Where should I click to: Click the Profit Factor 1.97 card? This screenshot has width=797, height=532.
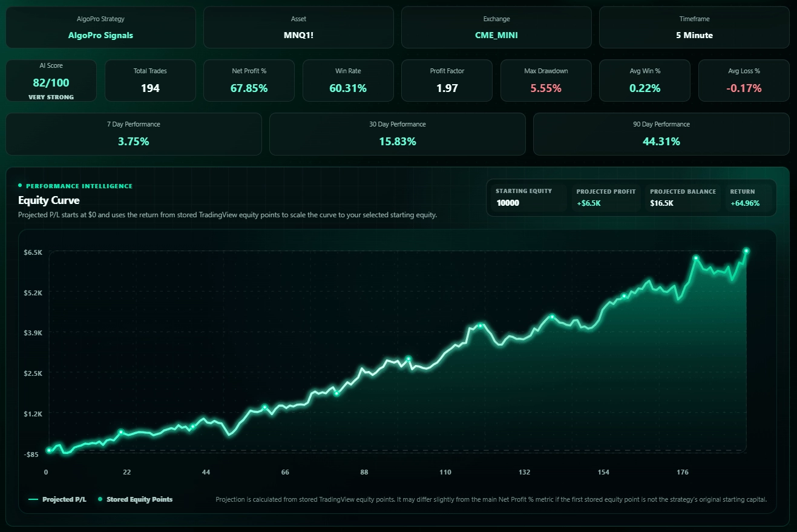[x=447, y=80]
